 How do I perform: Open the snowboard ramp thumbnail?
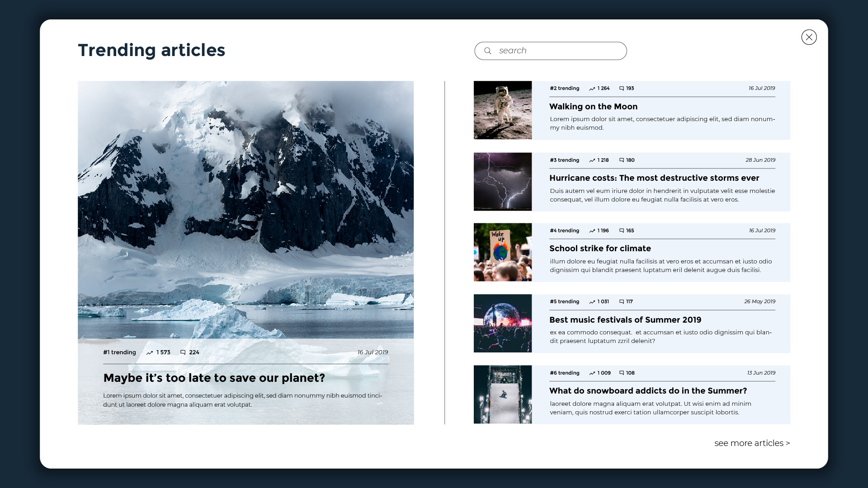[x=502, y=394]
